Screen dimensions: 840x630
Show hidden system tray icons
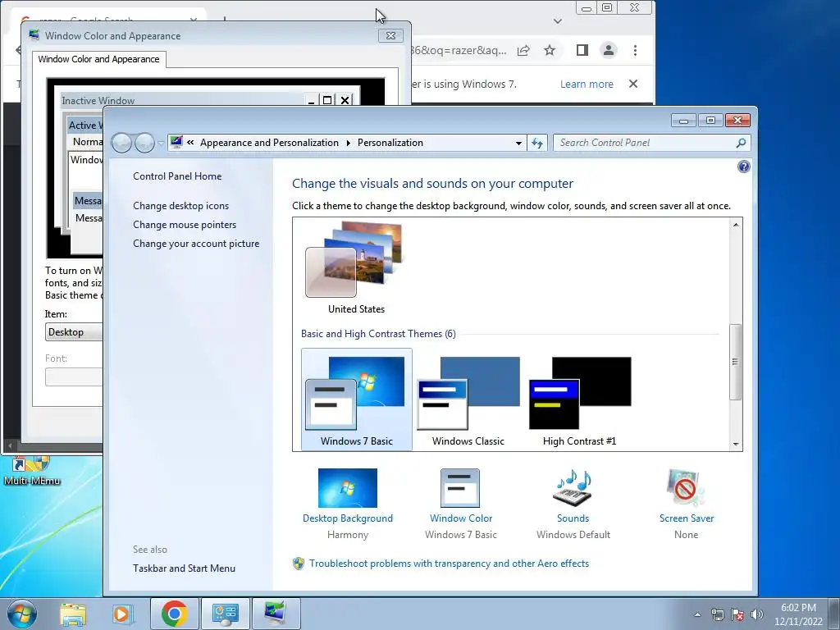[697, 614]
